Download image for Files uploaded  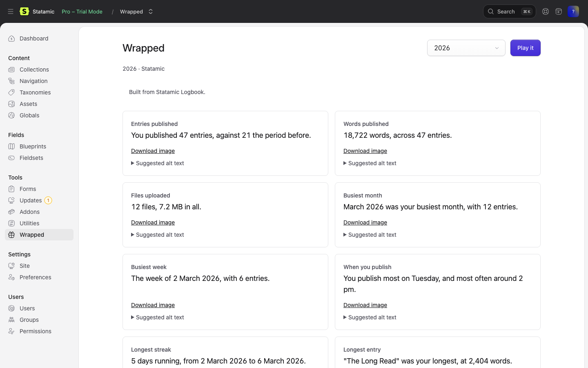[153, 222]
